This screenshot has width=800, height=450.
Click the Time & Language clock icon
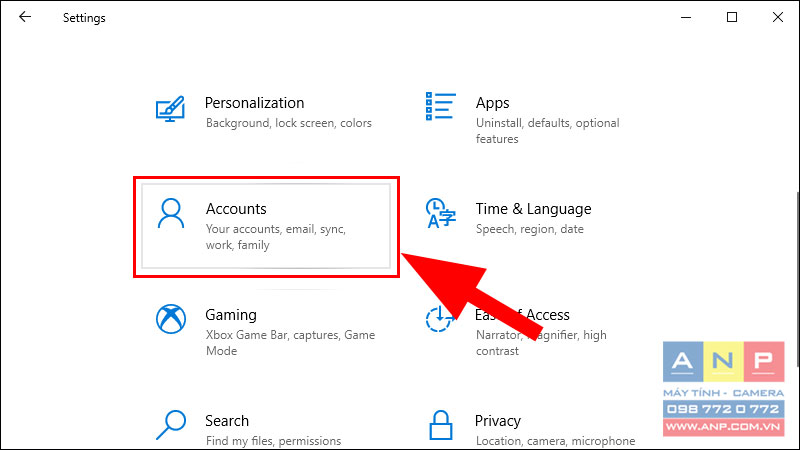pyautogui.click(x=440, y=213)
